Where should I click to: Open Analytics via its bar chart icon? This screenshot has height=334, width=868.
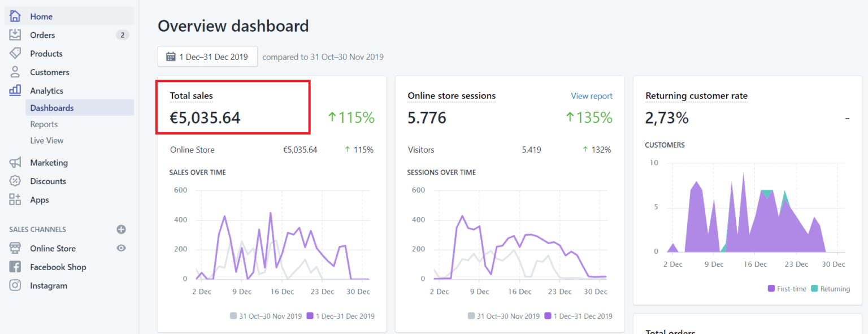pyautogui.click(x=15, y=90)
